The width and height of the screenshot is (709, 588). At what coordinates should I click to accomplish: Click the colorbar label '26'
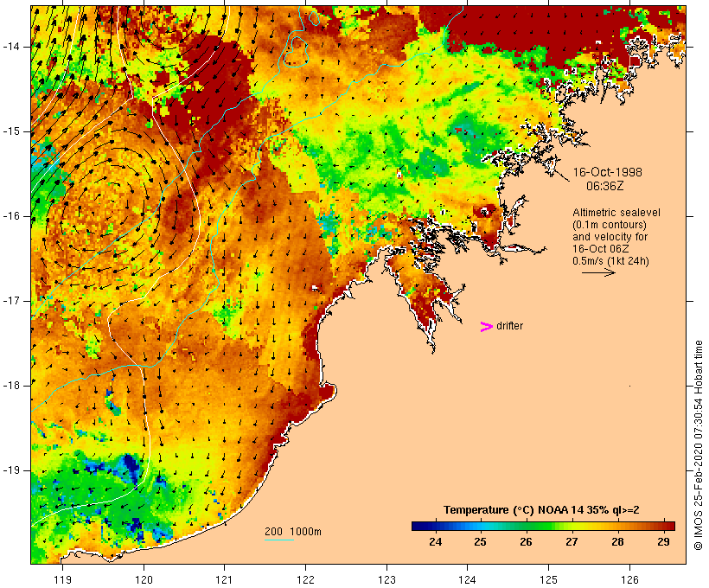(526, 542)
